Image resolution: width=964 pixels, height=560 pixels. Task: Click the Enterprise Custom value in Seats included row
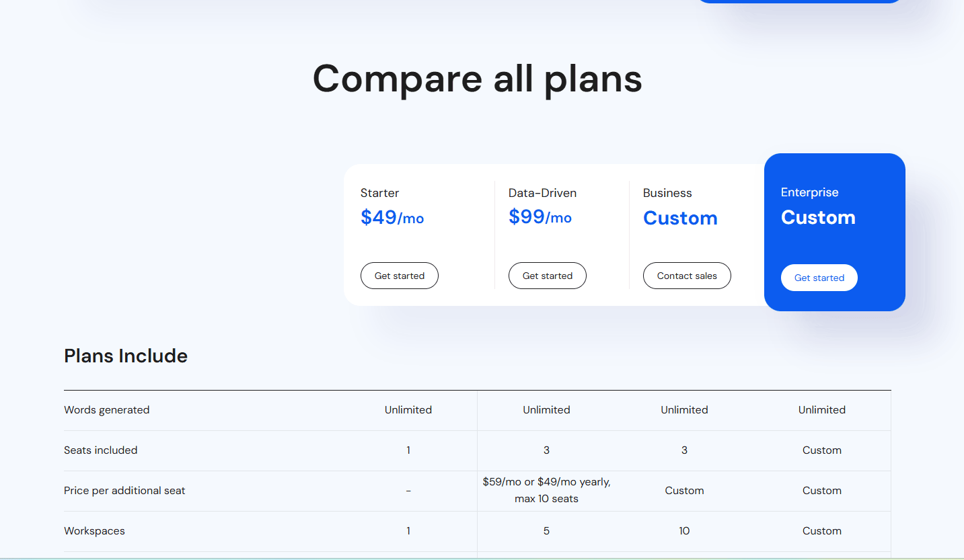[x=821, y=450]
